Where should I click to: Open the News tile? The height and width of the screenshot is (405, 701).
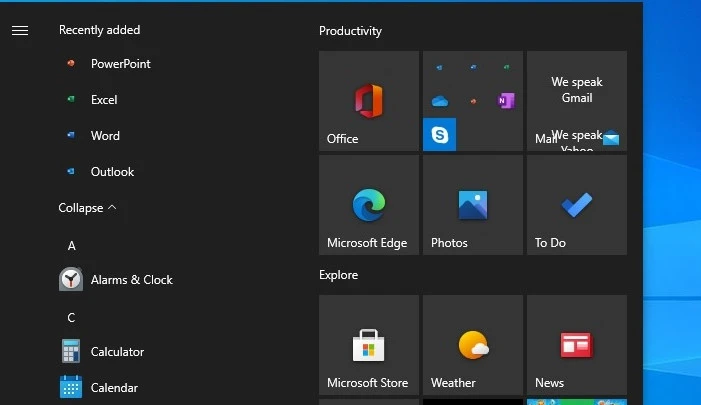coord(577,345)
